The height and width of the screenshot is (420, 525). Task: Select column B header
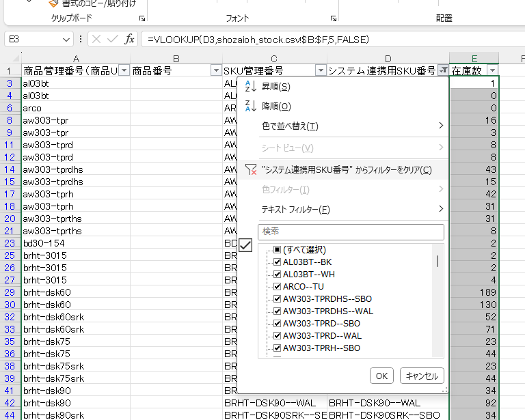(176, 59)
